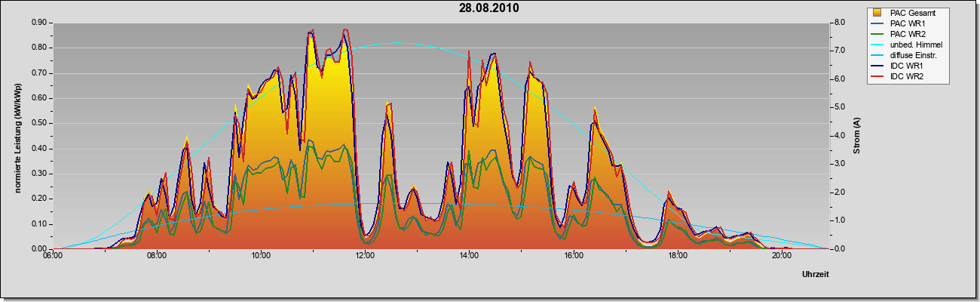Click the 16:00 time axis label
980x302 pixels.
573,256
